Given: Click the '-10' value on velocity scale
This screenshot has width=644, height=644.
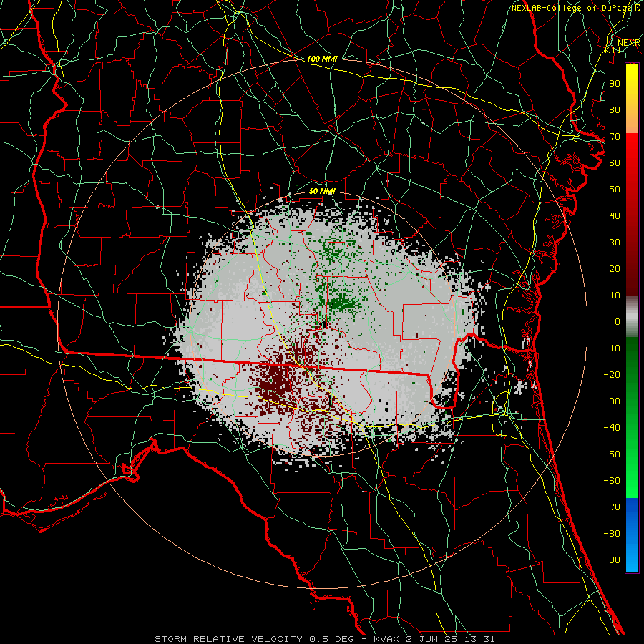Looking at the screenshot, I should click(x=612, y=348).
